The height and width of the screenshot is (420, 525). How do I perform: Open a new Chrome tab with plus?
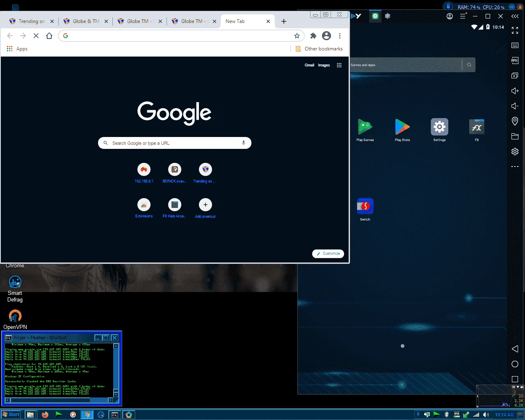[x=284, y=21]
